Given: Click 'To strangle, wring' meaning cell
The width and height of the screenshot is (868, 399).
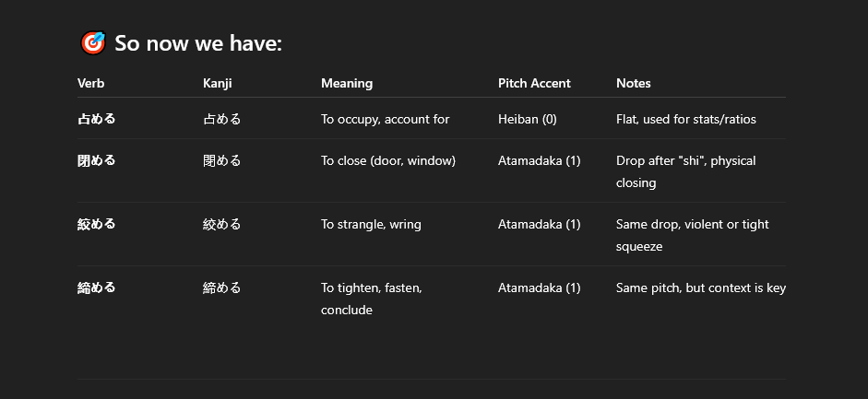Looking at the screenshot, I should tap(371, 224).
